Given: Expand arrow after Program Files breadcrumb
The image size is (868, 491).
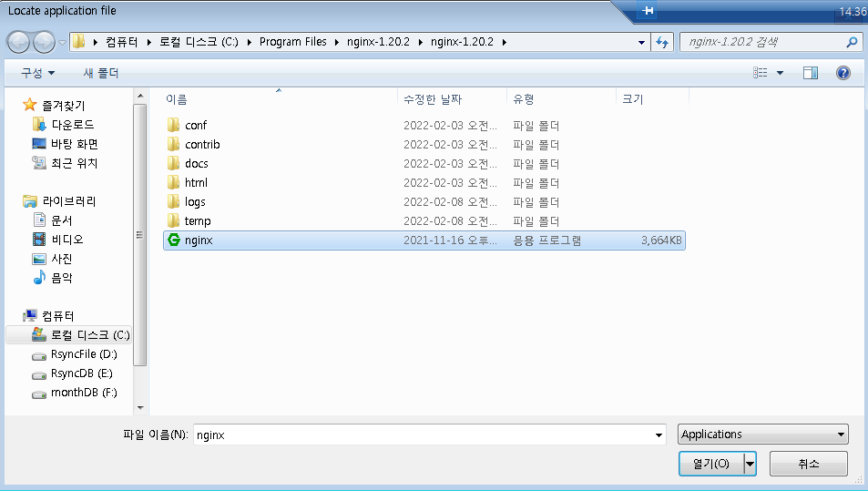Looking at the screenshot, I should tap(337, 42).
